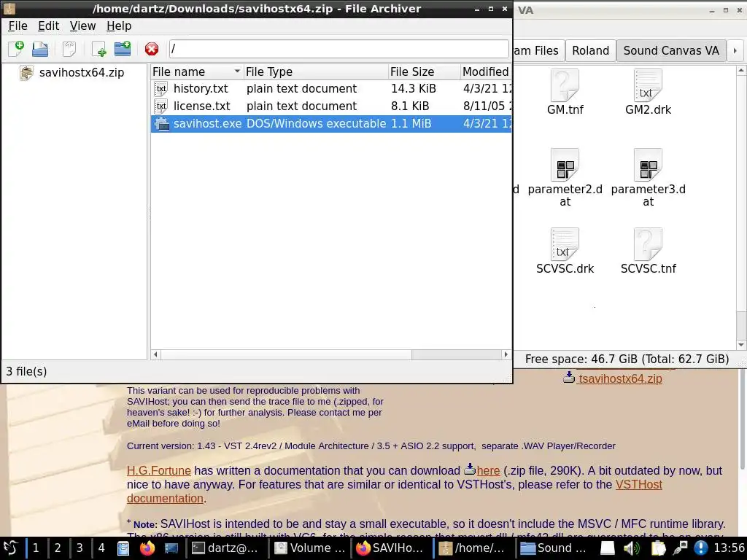This screenshot has height=560, width=747.
Task: Click the archive path input field
Action: tap(338, 49)
